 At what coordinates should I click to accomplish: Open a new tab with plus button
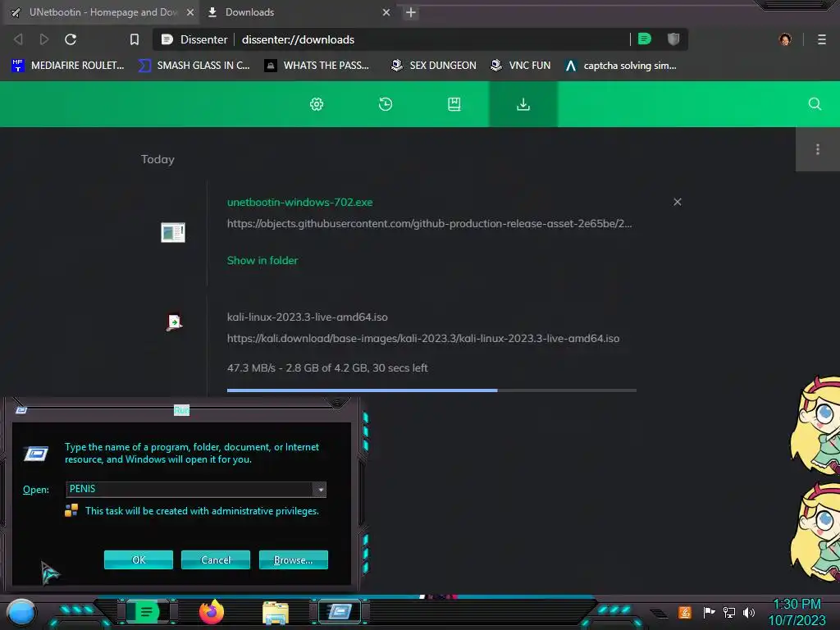tap(411, 12)
